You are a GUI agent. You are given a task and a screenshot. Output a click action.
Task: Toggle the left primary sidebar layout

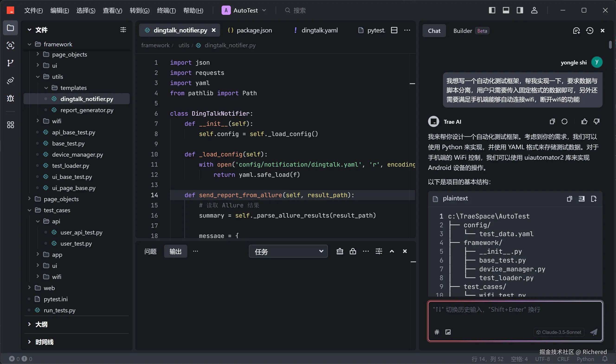(492, 10)
